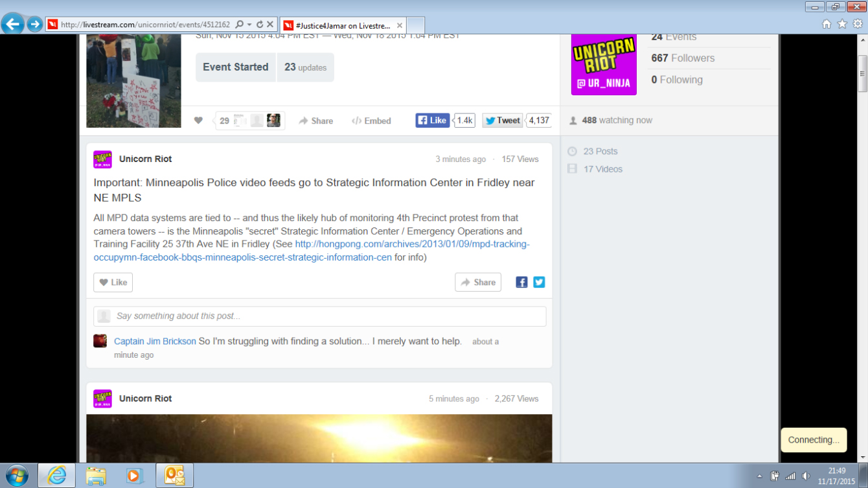Image resolution: width=868 pixels, height=488 pixels.
Task: Click the Facebook Like button
Action: tap(431, 120)
